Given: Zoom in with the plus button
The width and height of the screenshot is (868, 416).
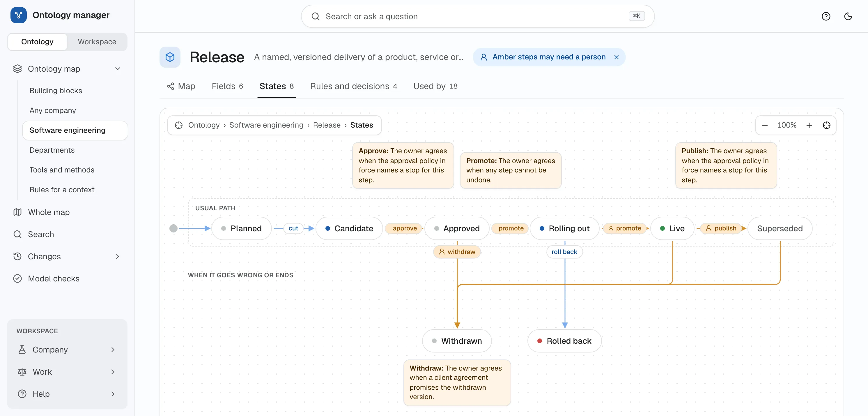Looking at the screenshot, I should coord(809,125).
